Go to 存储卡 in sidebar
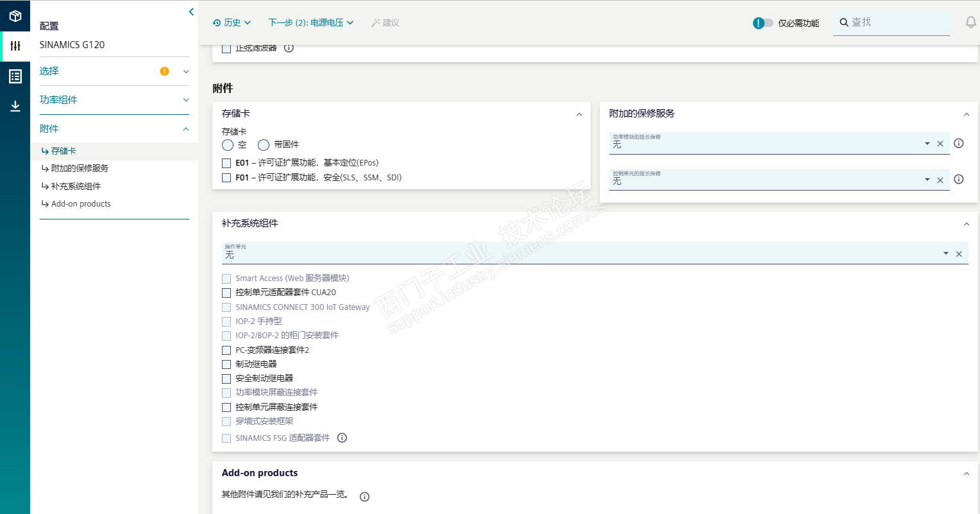Image resolution: width=980 pixels, height=514 pixels. click(x=63, y=151)
